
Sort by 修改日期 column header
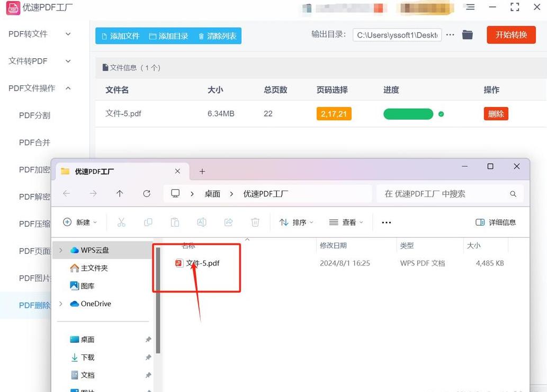[x=333, y=245]
